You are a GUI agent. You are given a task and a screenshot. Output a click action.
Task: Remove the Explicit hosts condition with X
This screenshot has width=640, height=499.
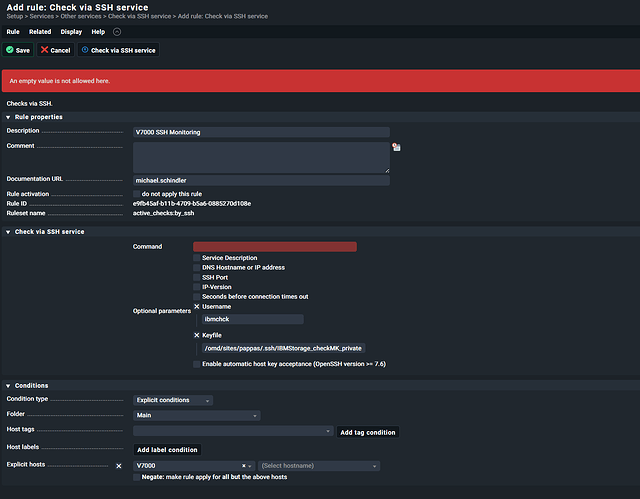point(118,466)
